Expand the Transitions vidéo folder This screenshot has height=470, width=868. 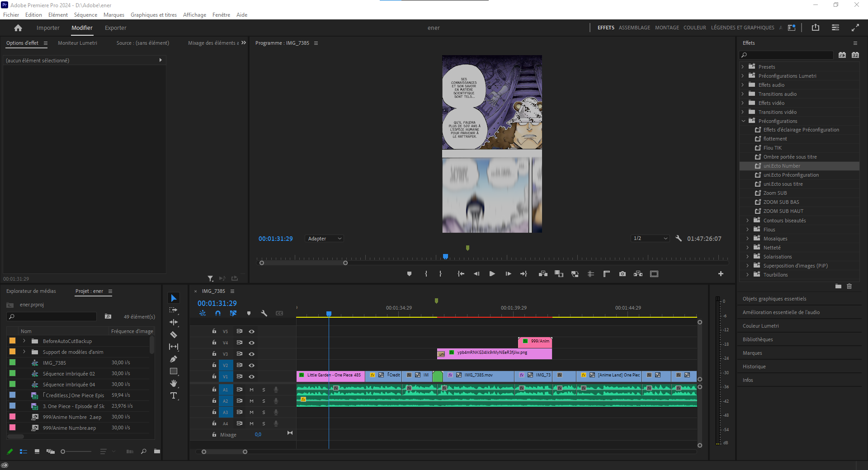click(x=743, y=112)
